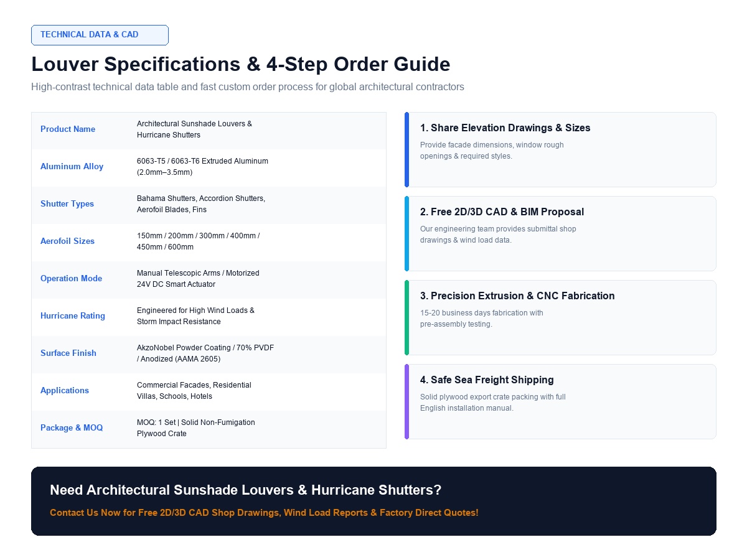Click the Contact Us Now orange link
This screenshot has height=560, width=747.
264,513
